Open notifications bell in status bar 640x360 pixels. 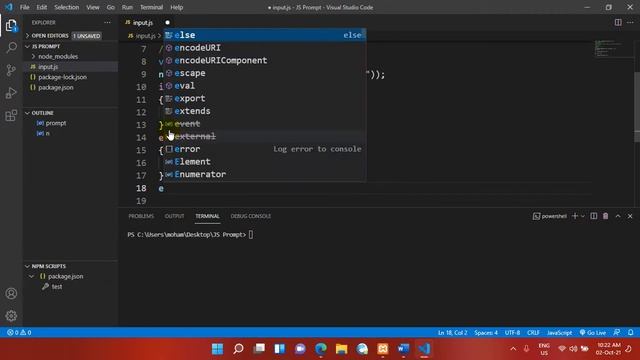click(x=631, y=333)
